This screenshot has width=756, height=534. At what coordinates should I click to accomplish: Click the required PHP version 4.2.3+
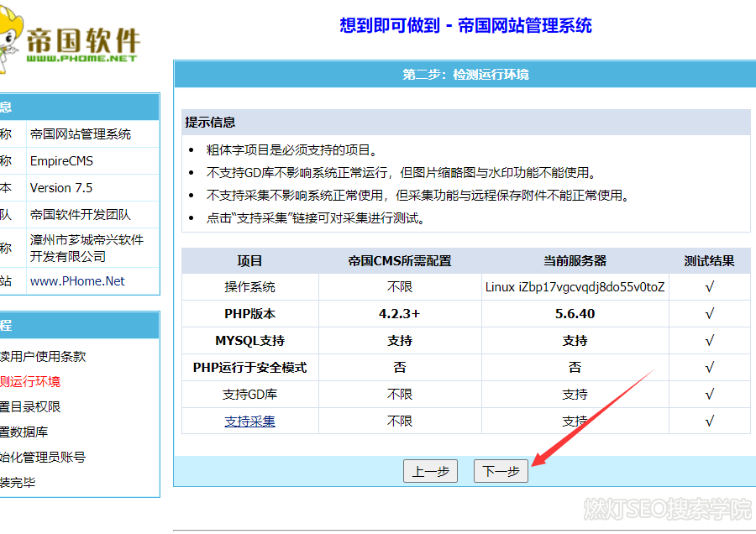pos(400,314)
